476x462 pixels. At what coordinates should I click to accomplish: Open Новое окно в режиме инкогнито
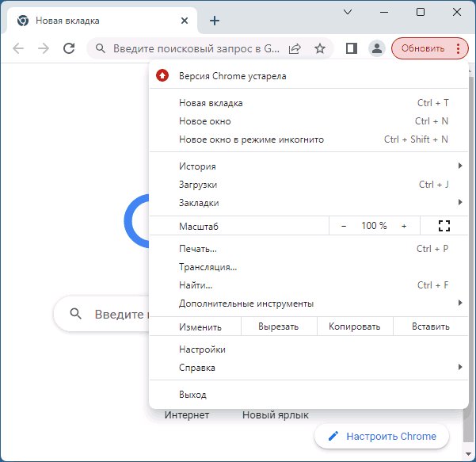(308, 139)
